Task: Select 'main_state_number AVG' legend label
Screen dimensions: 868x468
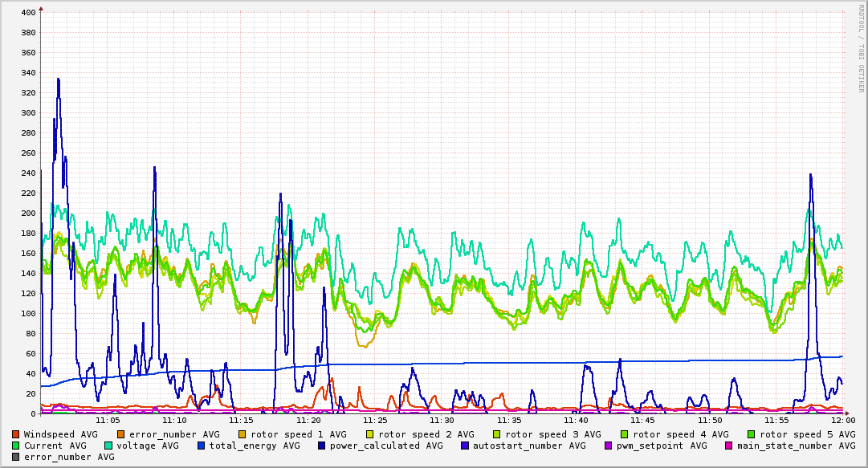Action: (x=796, y=446)
